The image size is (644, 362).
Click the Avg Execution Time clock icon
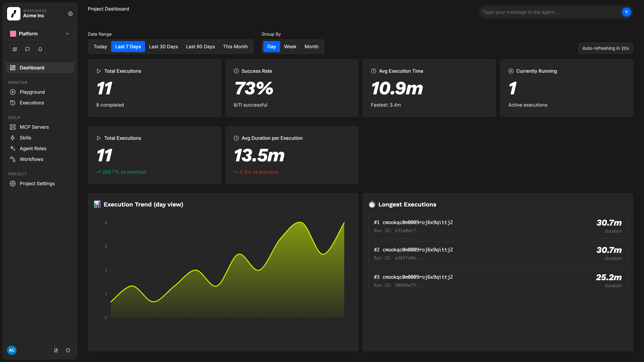pos(373,71)
